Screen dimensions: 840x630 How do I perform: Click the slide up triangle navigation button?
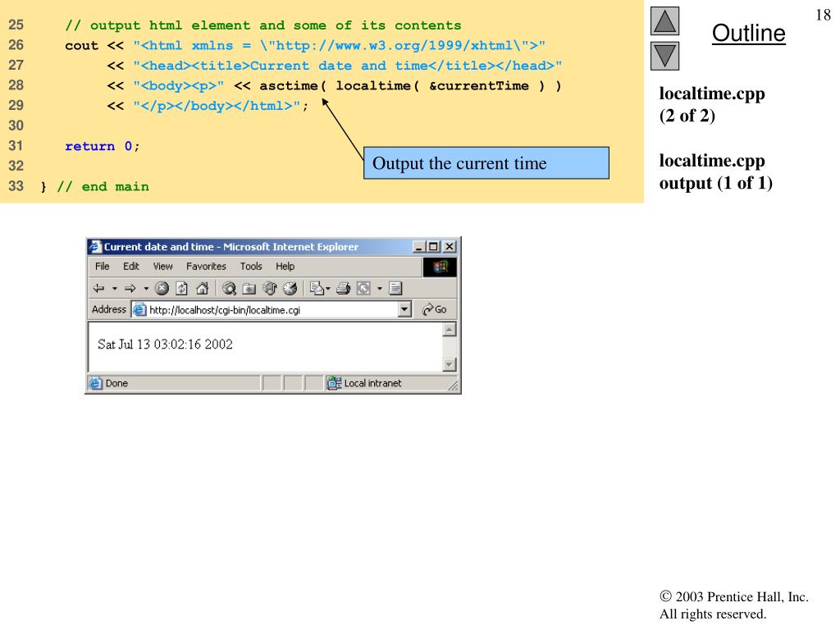(664, 21)
